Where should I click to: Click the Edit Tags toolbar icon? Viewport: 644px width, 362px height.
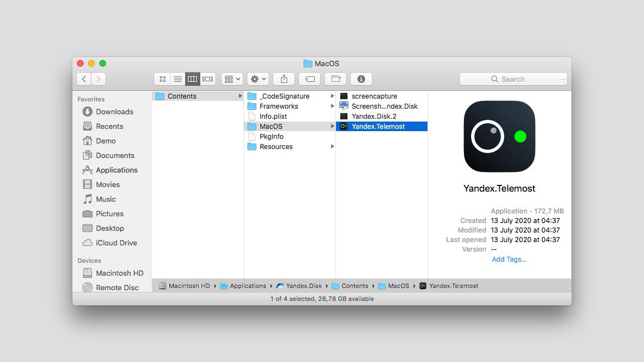pyautogui.click(x=310, y=79)
